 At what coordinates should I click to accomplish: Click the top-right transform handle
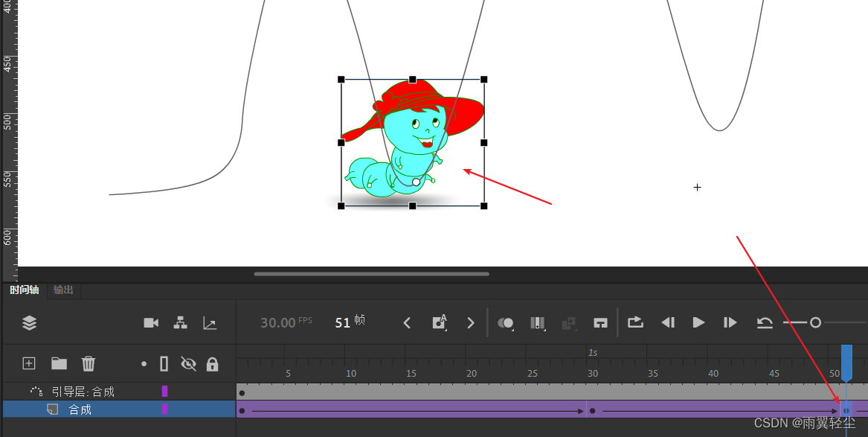[x=483, y=80]
